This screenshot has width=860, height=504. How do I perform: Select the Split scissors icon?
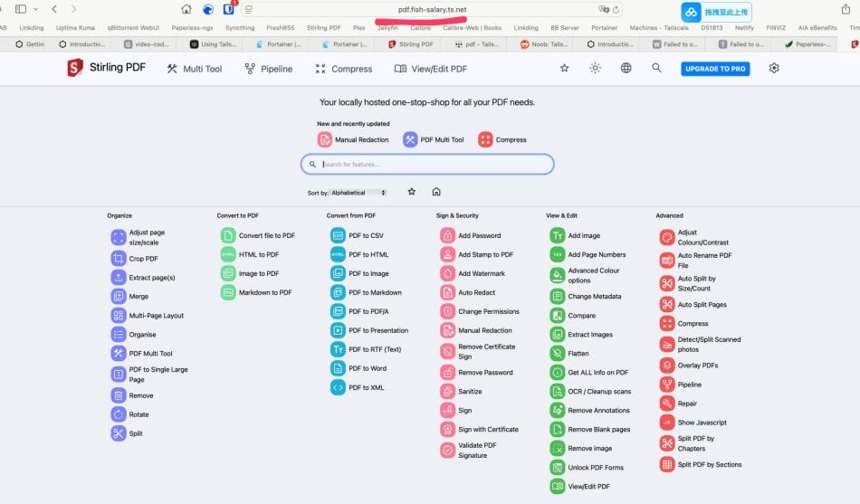coord(119,433)
